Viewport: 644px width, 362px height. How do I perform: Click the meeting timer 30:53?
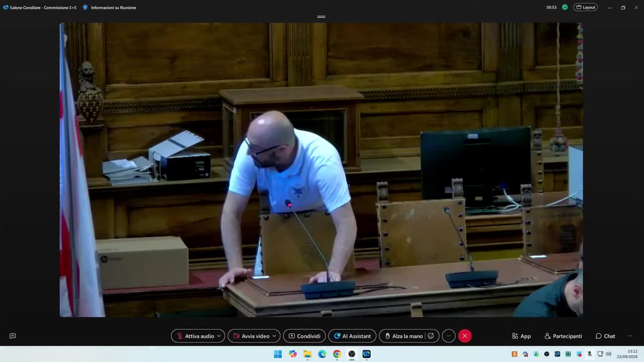click(551, 8)
